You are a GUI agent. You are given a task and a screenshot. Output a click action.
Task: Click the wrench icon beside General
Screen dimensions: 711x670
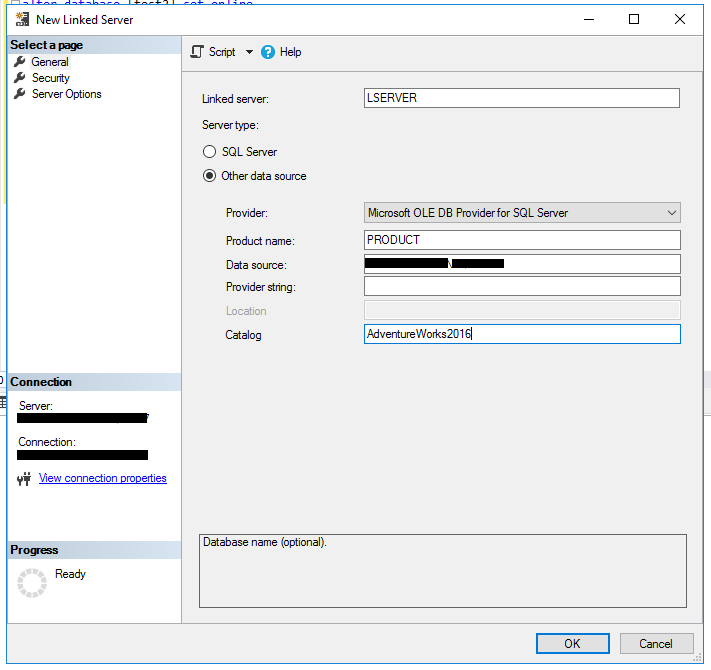[20, 62]
